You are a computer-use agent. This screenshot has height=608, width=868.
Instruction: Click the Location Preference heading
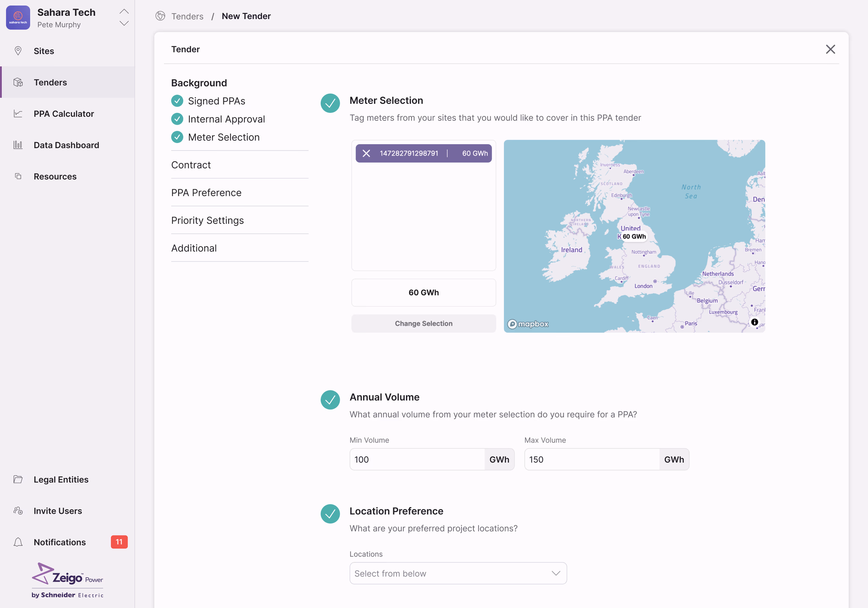click(396, 511)
